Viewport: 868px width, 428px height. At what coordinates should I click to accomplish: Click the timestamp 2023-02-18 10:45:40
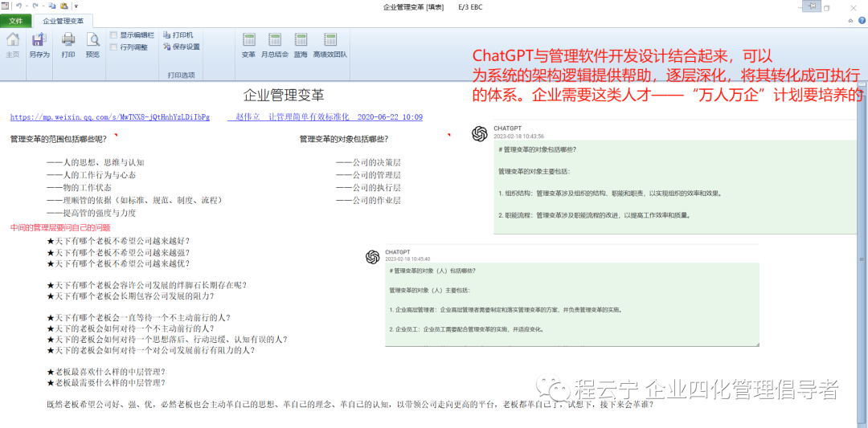407,259
